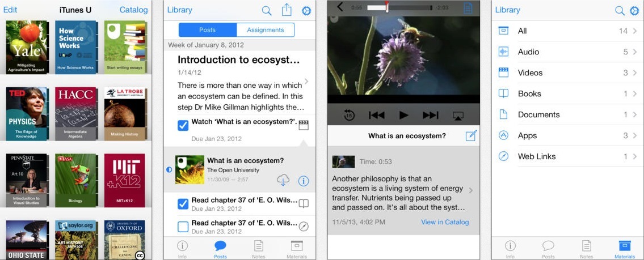Rewind 15 seconds in the video
Viewport: 644px width, 260px height.
(x=349, y=115)
